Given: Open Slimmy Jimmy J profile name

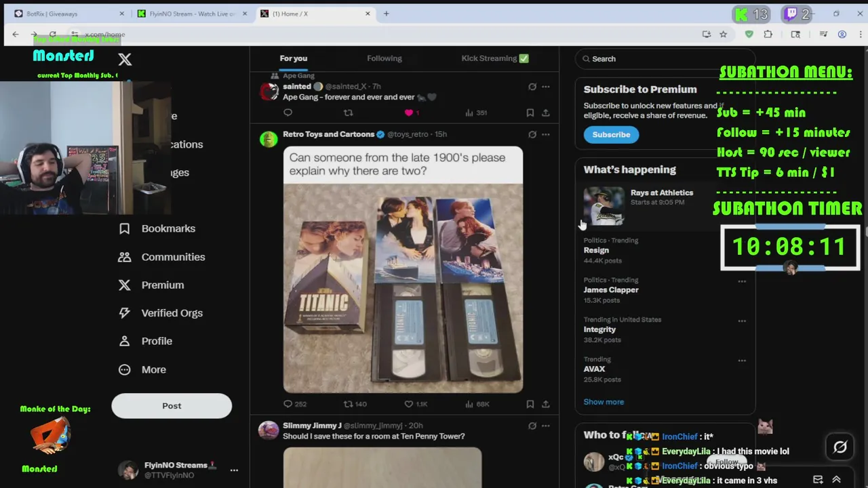Looking at the screenshot, I should point(312,426).
